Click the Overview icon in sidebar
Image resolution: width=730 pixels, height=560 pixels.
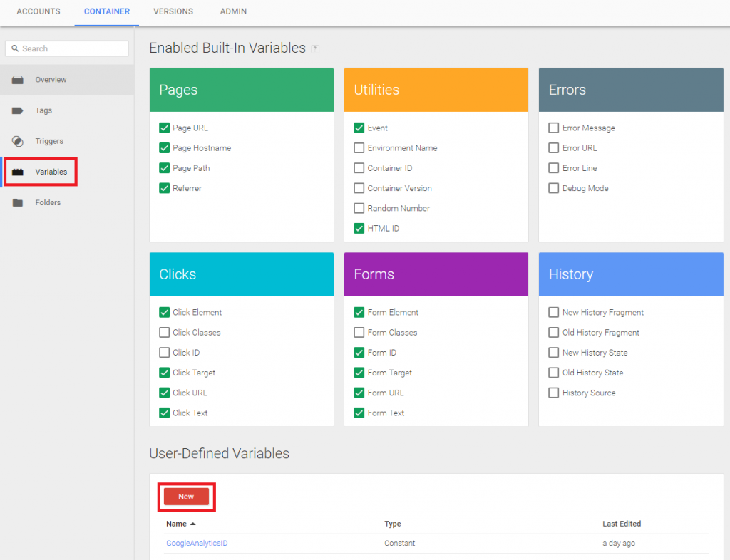(x=18, y=80)
